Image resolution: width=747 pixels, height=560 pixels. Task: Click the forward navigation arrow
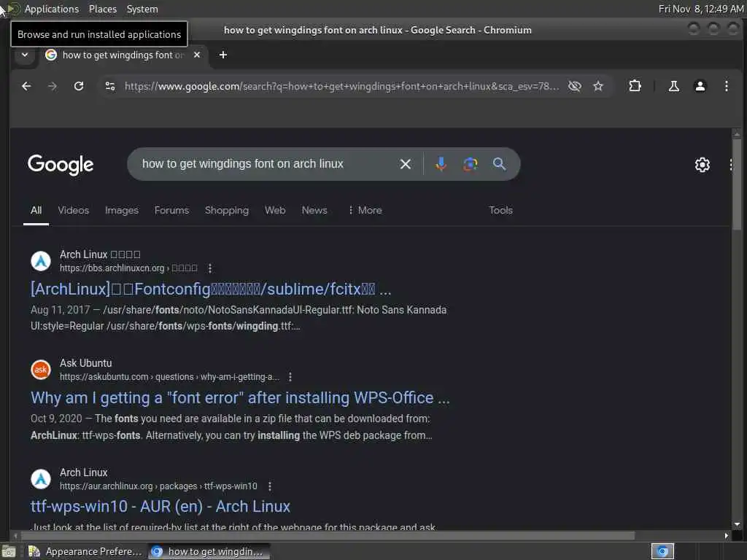tap(53, 86)
